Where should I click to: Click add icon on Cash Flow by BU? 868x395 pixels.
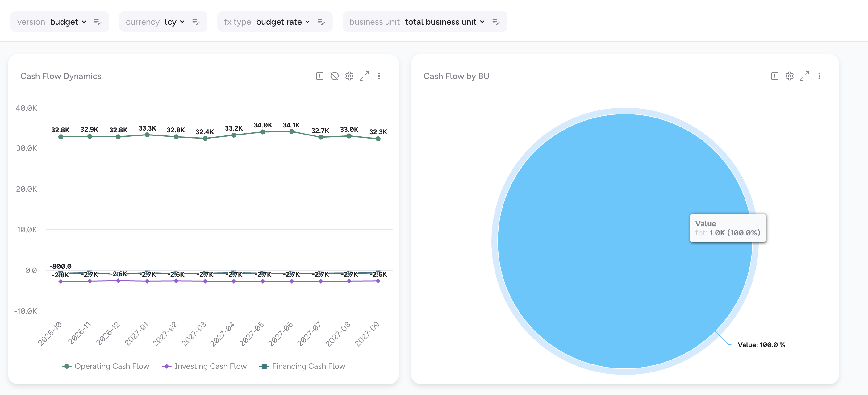[x=774, y=76]
